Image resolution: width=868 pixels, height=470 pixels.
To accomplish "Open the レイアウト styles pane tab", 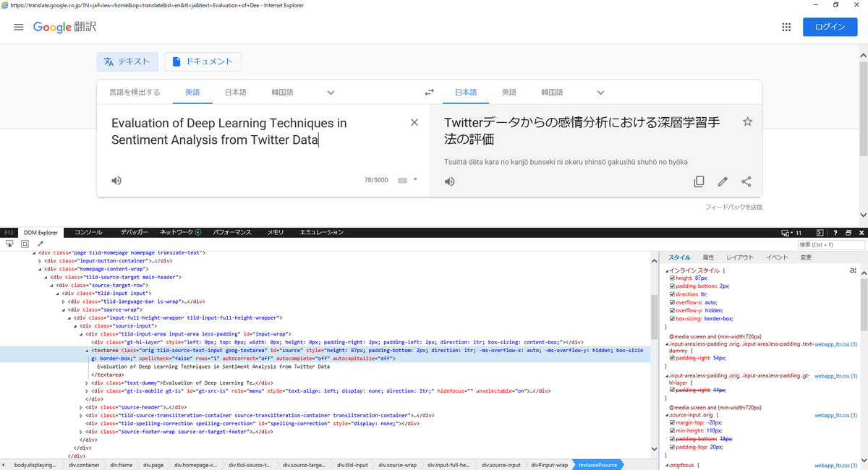I will coord(740,257).
